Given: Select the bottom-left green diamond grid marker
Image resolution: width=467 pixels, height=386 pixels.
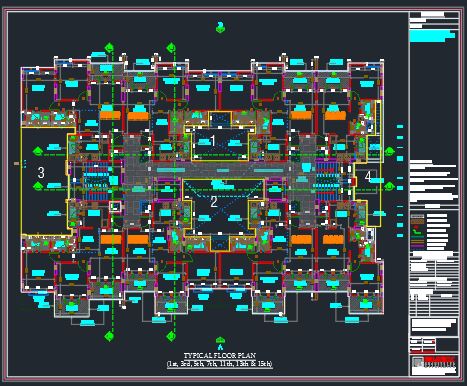Looking at the screenshot, I should click(x=109, y=336).
